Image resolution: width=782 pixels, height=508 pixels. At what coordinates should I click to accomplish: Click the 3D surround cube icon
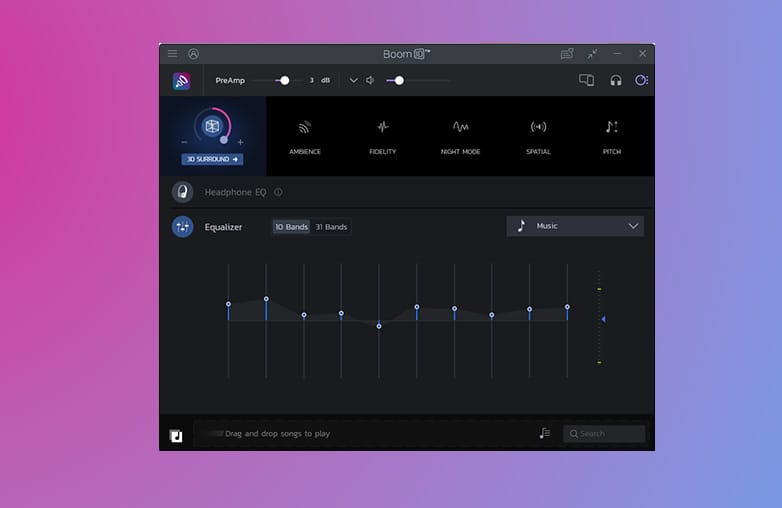[212, 126]
